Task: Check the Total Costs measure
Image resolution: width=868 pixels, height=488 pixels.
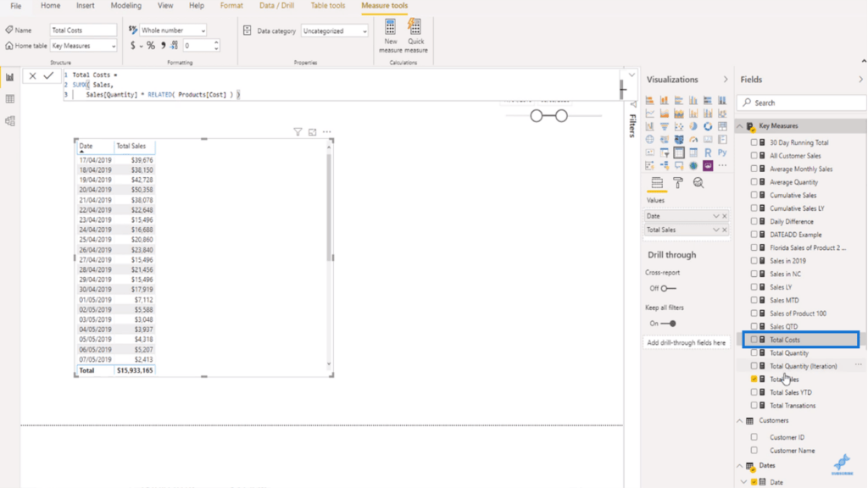Action: [x=754, y=340]
